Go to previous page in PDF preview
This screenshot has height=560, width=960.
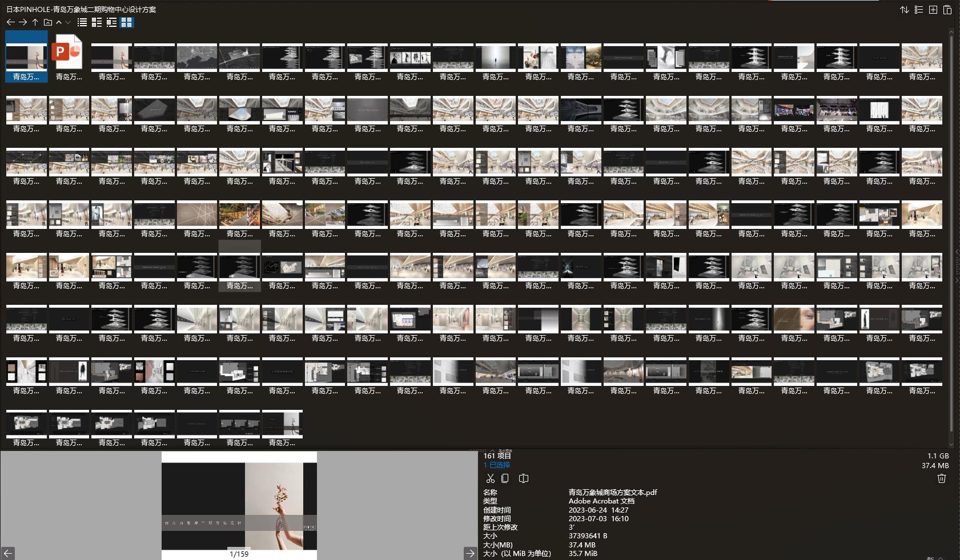(x=7, y=553)
